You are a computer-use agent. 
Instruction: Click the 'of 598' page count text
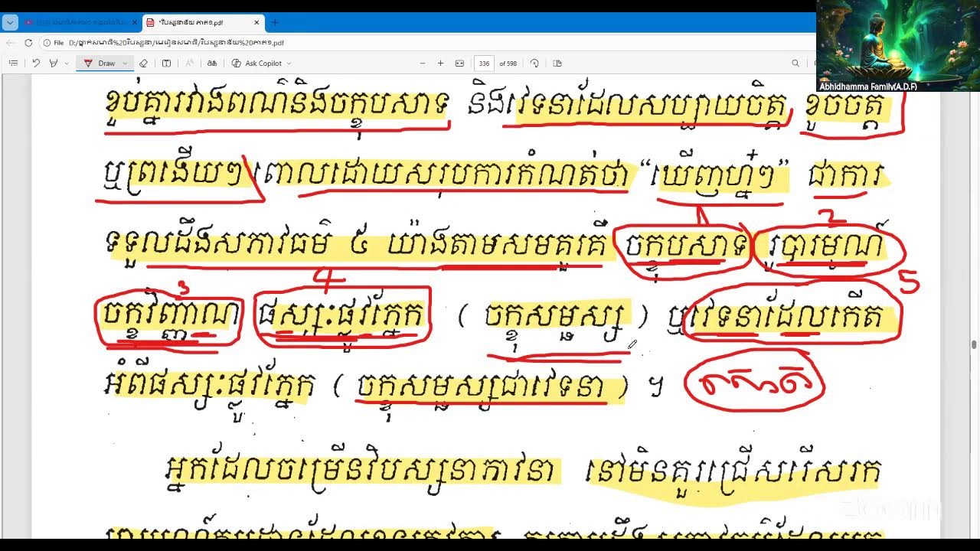click(508, 64)
